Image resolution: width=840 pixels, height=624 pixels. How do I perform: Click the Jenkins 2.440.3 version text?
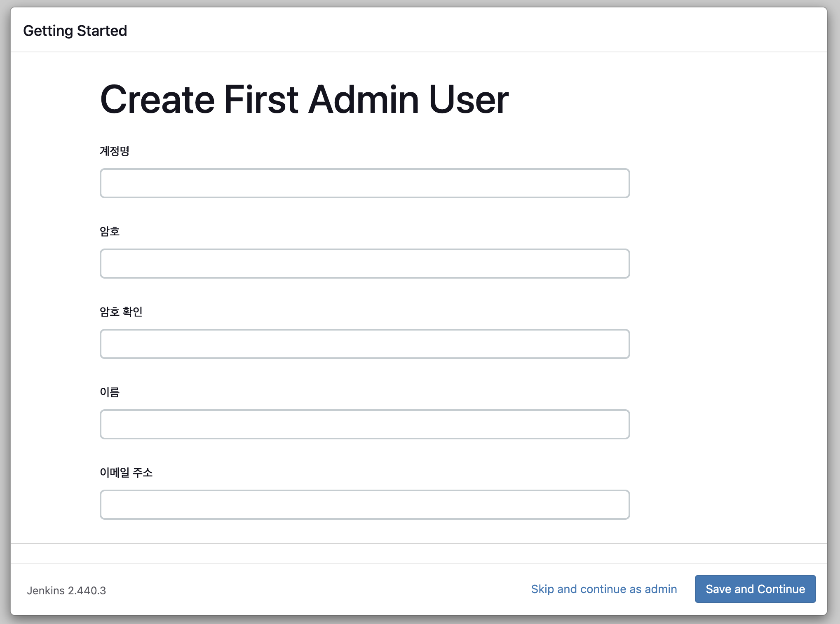point(66,591)
